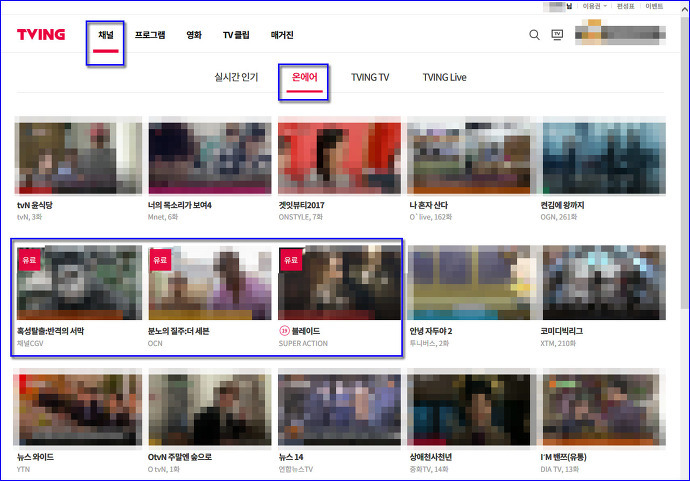
Task: Open the 이용권 dropdown menu
Action: (x=595, y=6)
